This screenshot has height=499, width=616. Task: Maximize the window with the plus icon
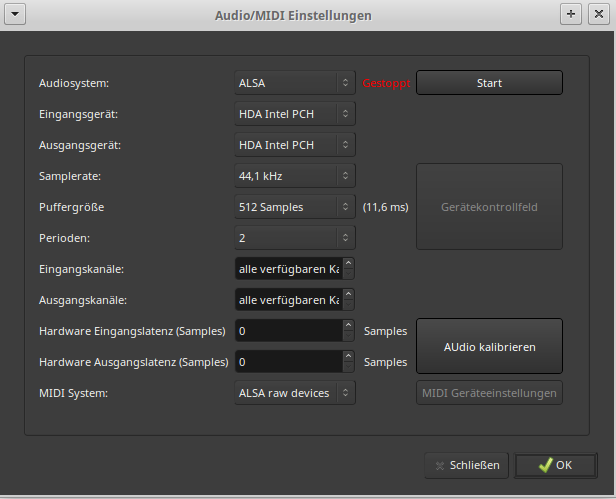571,14
